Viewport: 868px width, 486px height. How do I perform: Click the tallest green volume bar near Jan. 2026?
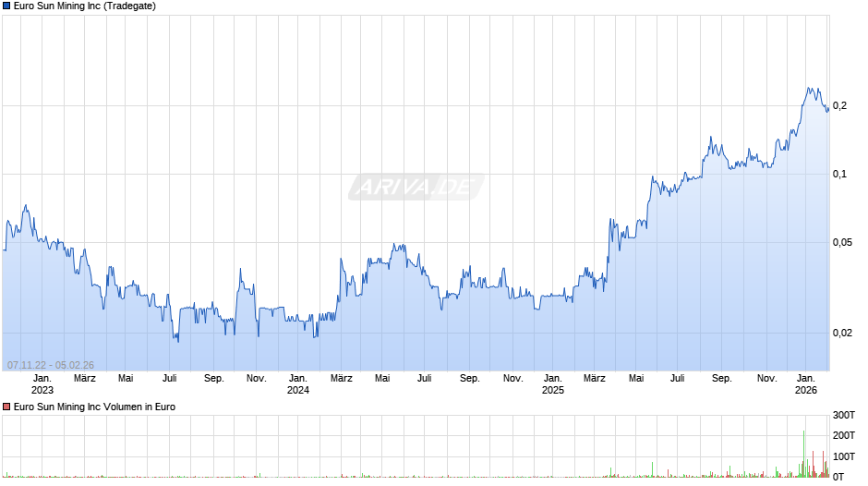pos(803,454)
